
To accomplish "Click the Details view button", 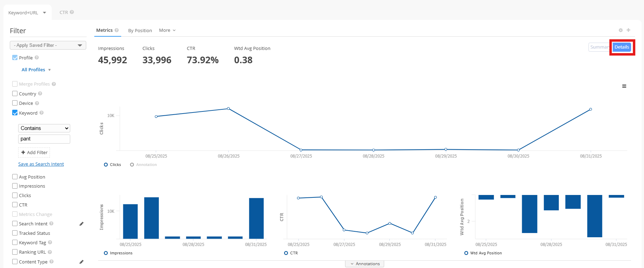I will click(x=622, y=47).
